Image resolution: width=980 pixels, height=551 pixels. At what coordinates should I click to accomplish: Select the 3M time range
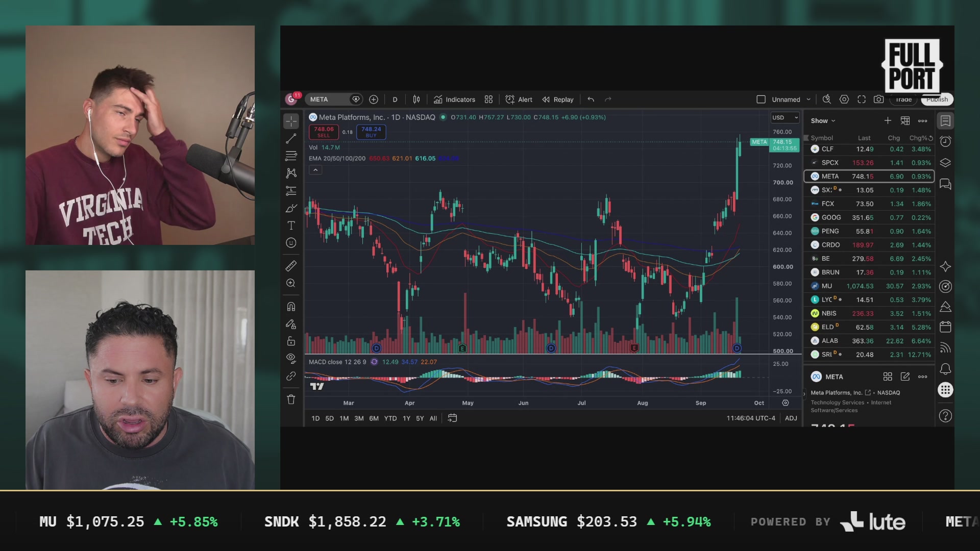coord(359,418)
